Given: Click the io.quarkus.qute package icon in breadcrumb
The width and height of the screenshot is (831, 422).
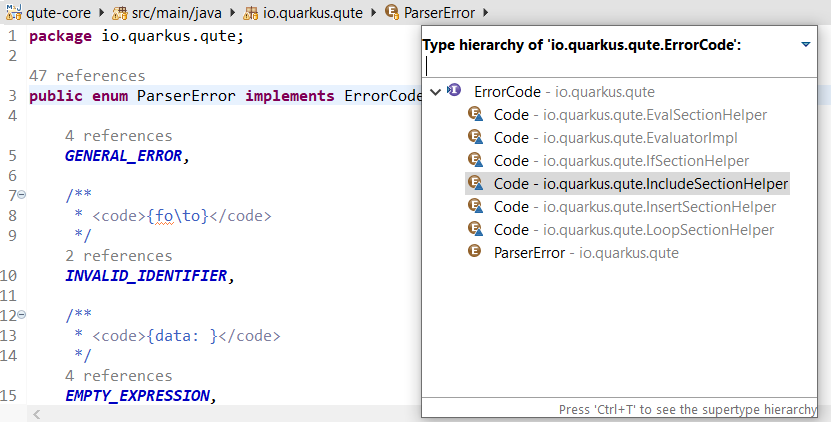Looking at the screenshot, I should pyautogui.click(x=251, y=13).
